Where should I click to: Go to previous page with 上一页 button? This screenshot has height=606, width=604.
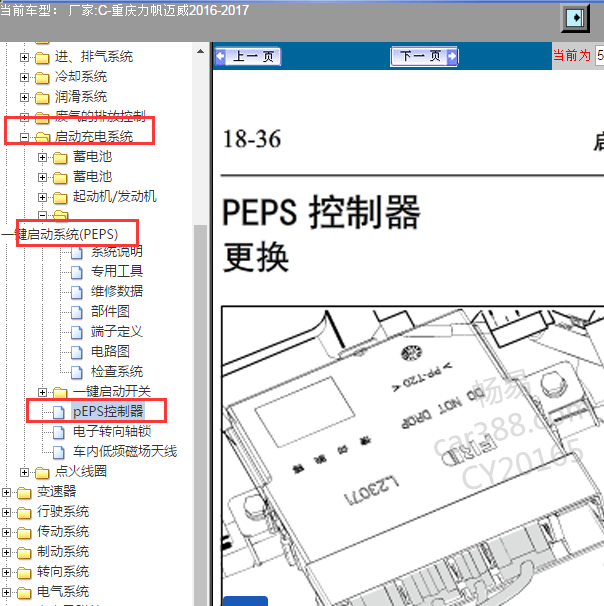[x=247, y=56]
